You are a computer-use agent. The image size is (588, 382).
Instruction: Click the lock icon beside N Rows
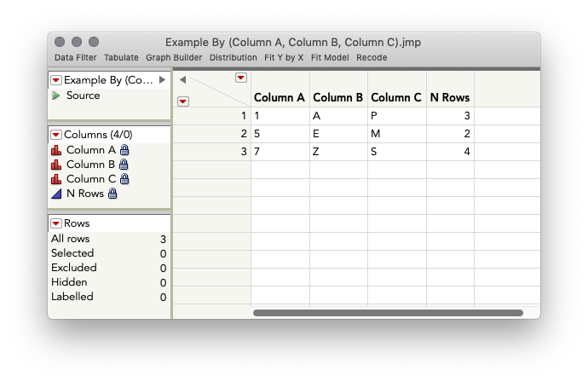coord(112,194)
